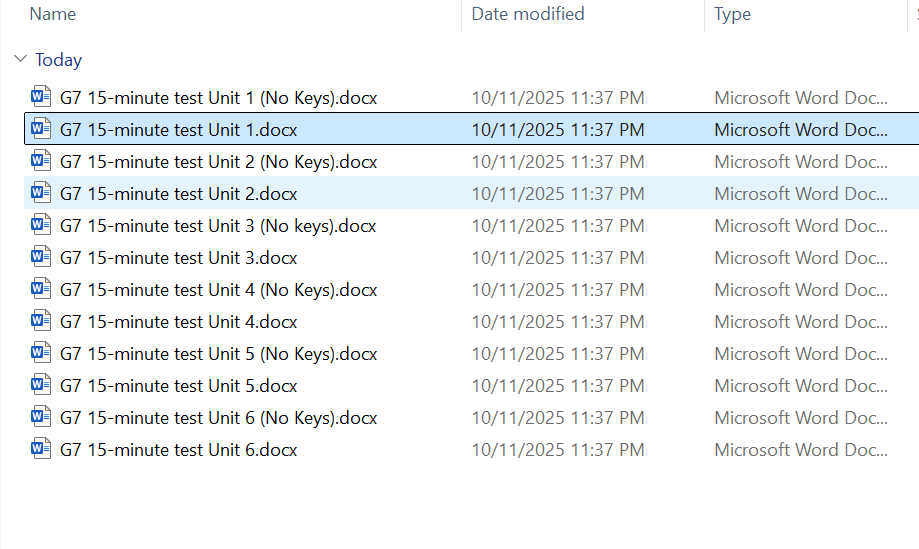
Task: Click Word icon beside Unit 4.docx
Action: click(x=41, y=322)
